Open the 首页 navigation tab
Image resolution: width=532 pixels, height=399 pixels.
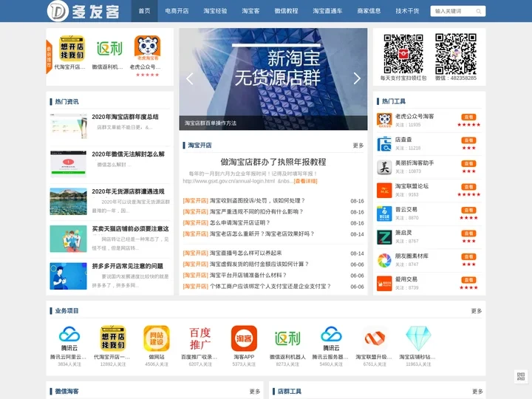click(x=144, y=11)
